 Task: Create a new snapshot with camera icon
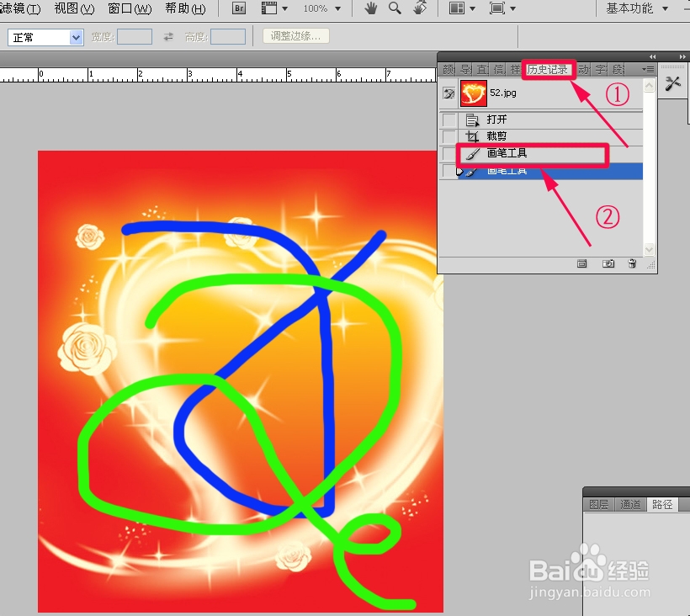pyautogui.click(x=608, y=263)
